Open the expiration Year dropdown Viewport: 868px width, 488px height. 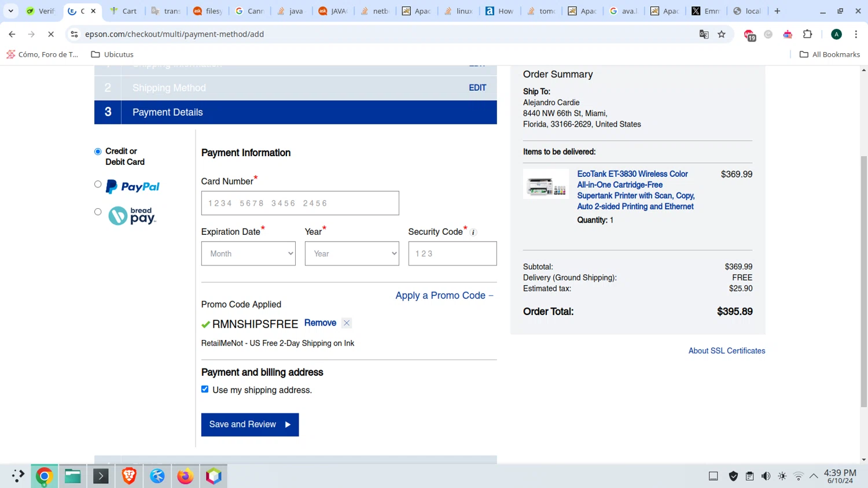[352, 253]
